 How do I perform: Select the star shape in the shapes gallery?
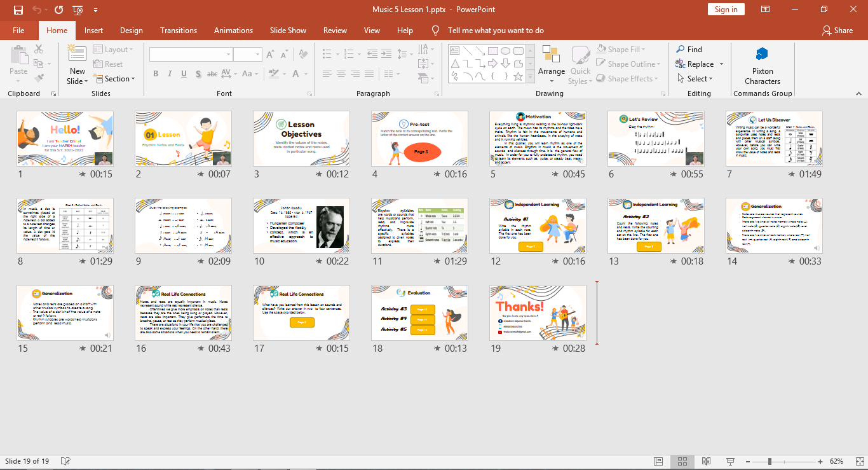518,76
